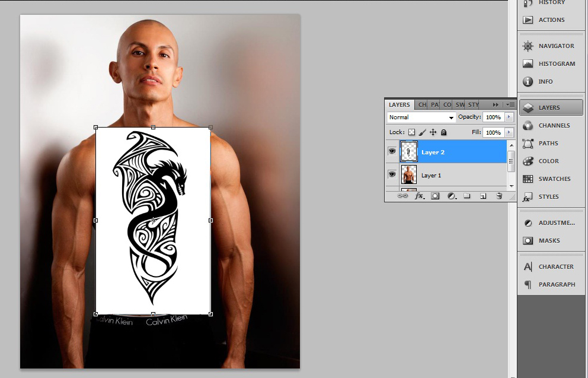The width and height of the screenshot is (588, 378).
Task: Click the Opacity value field
Action: pyautogui.click(x=494, y=117)
